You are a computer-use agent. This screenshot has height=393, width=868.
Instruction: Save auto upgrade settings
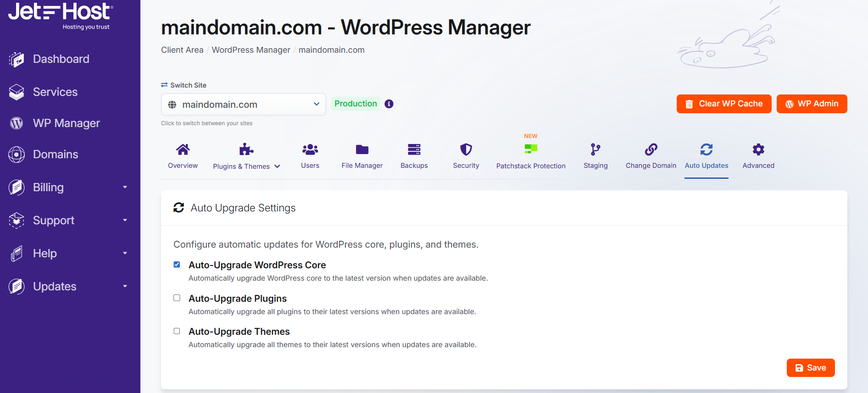coord(811,368)
